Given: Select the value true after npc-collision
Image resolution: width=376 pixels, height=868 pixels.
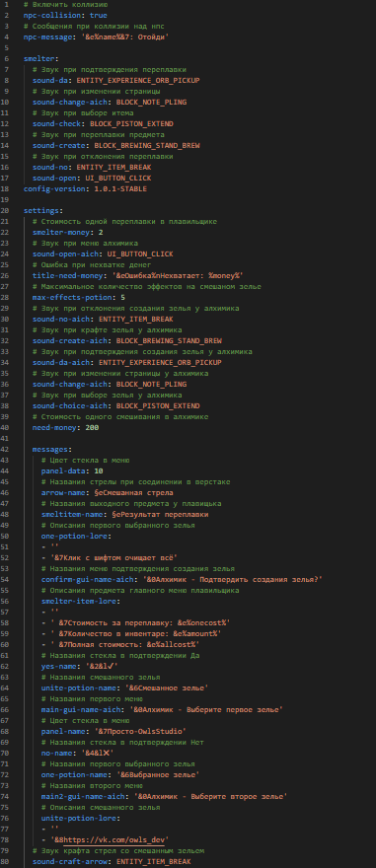Looking at the screenshot, I should 99,16.
